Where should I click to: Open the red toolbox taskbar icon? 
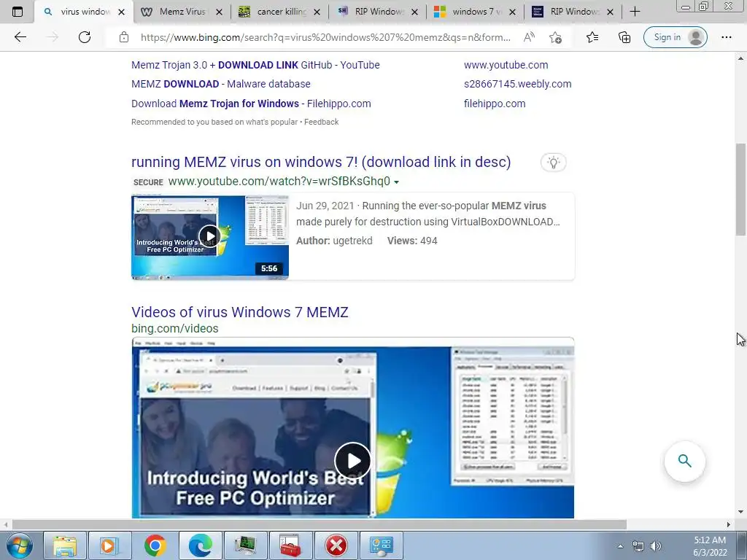290,545
